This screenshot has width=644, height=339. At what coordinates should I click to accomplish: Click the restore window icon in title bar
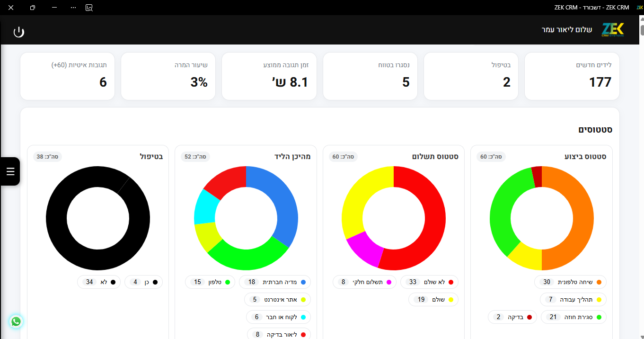point(33,8)
